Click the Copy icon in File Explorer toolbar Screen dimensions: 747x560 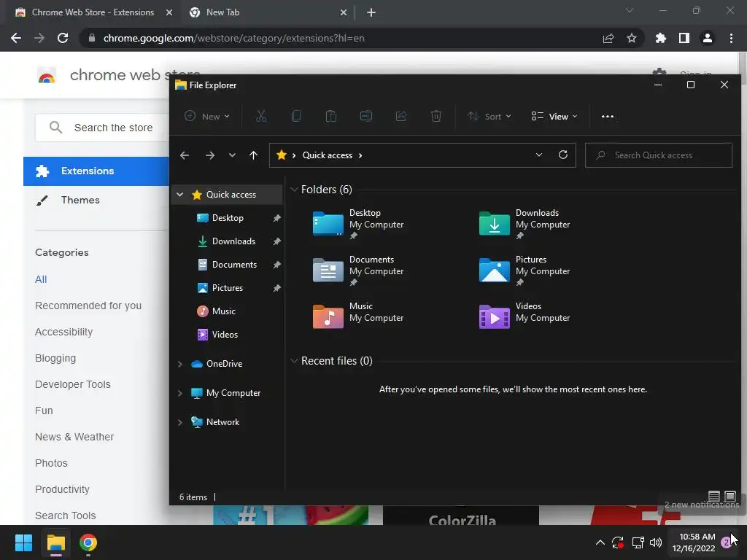click(x=296, y=116)
